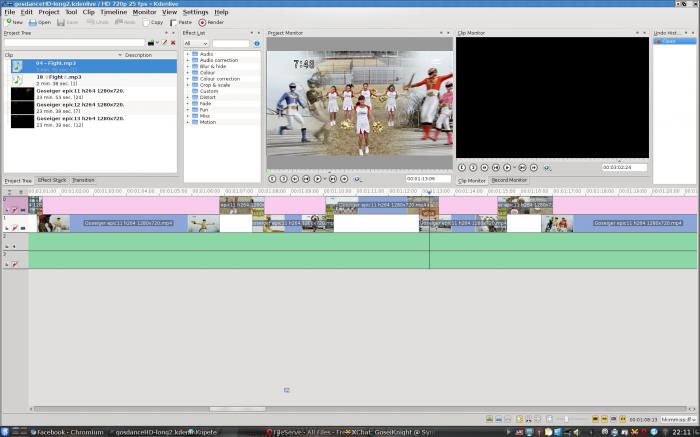Open the Add Clip dropdown arrow

(157, 43)
